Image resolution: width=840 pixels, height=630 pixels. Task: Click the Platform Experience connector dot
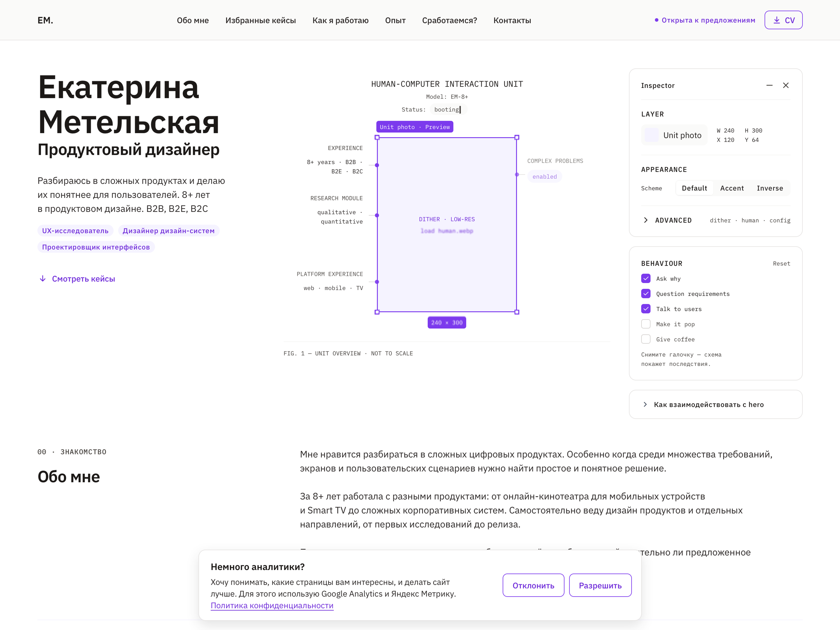(x=377, y=282)
